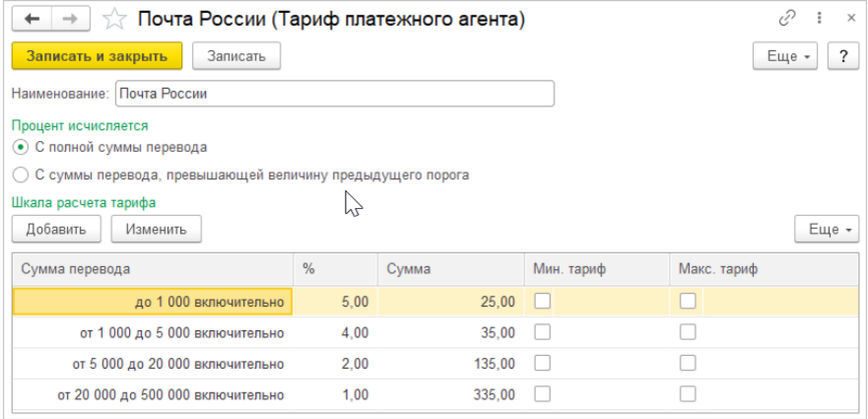868x419 pixels.
Task: Toggle Макс. тариф checkbox for до 1 000 row
Action: 688,301
